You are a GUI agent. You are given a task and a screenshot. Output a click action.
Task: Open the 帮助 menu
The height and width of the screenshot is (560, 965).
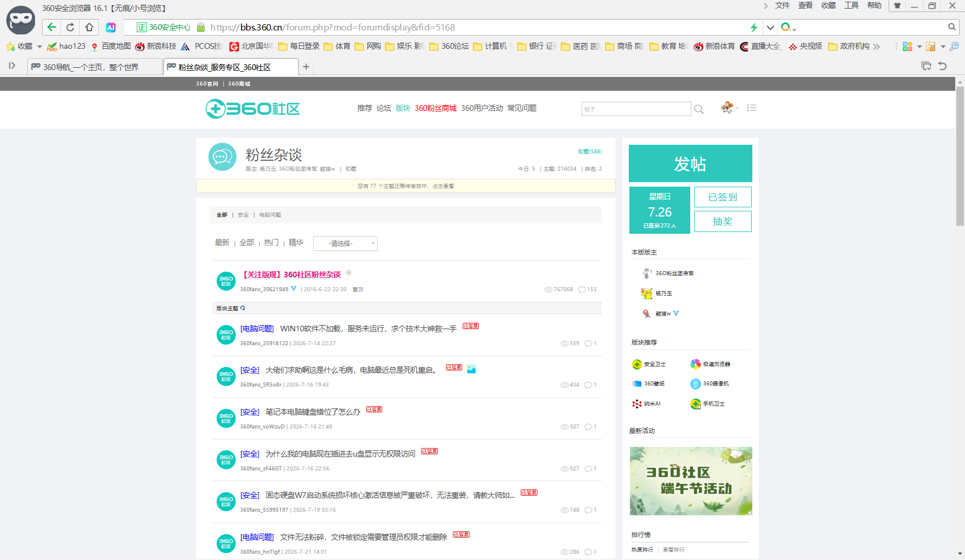click(x=874, y=6)
